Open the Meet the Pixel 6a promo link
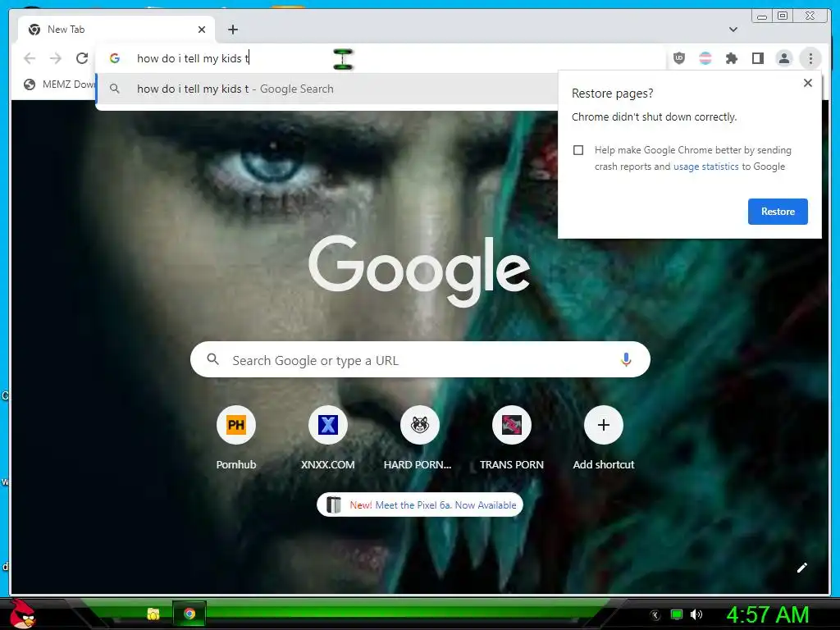Screen dimensions: 840x630 [x=420, y=504]
